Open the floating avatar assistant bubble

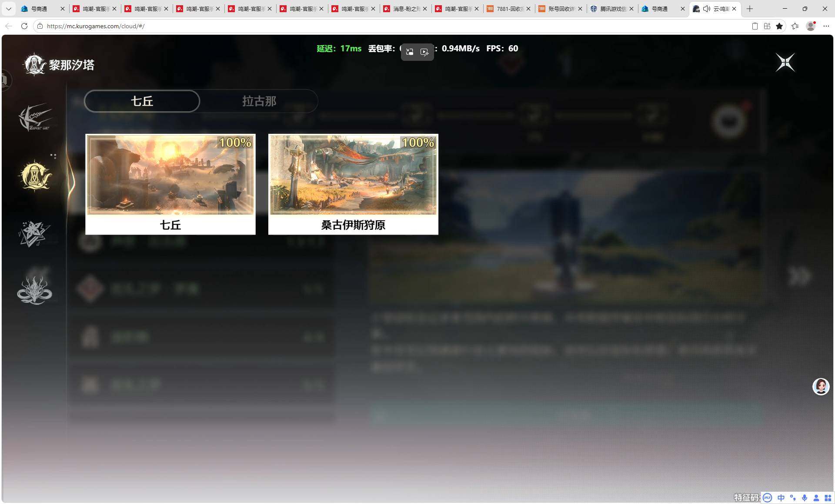point(821,386)
